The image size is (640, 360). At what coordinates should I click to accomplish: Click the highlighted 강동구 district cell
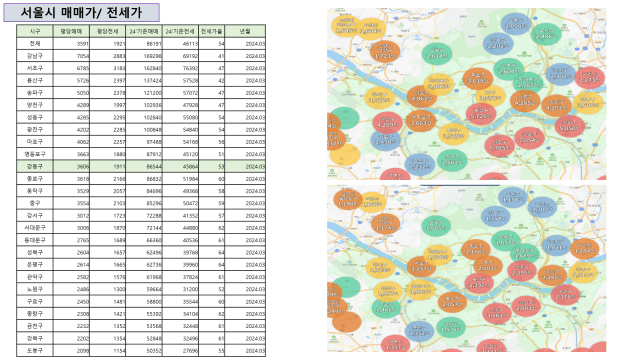(35, 166)
